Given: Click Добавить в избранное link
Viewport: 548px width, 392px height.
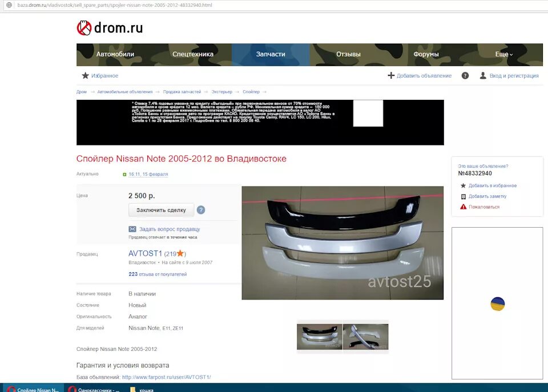Looking at the screenshot, I should point(493,186).
